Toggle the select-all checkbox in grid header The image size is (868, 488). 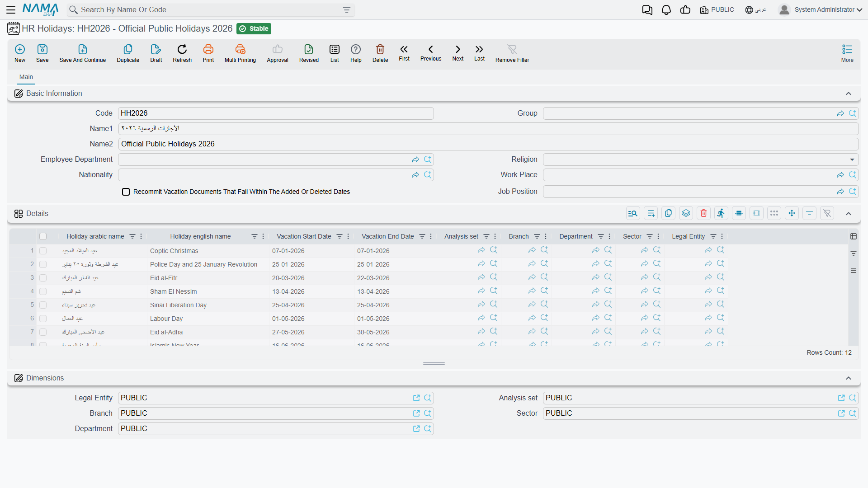pyautogui.click(x=43, y=236)
